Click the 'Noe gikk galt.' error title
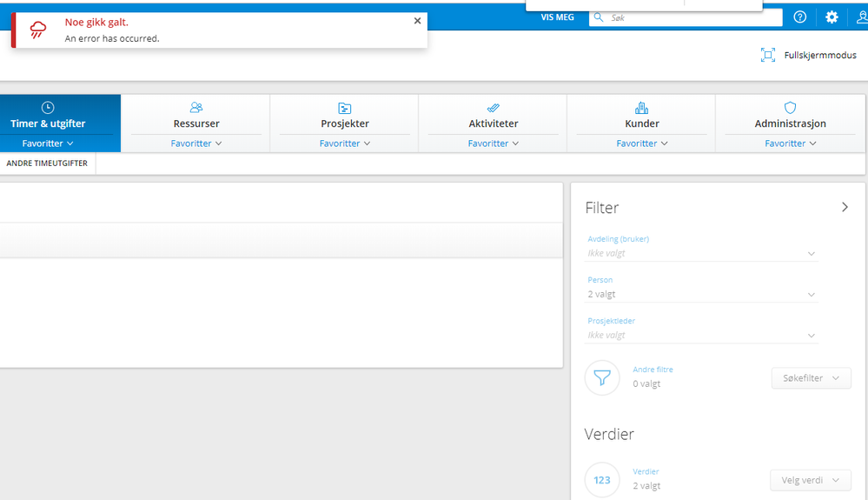Viewport: 868px width, 500px height. coord(96,22)
